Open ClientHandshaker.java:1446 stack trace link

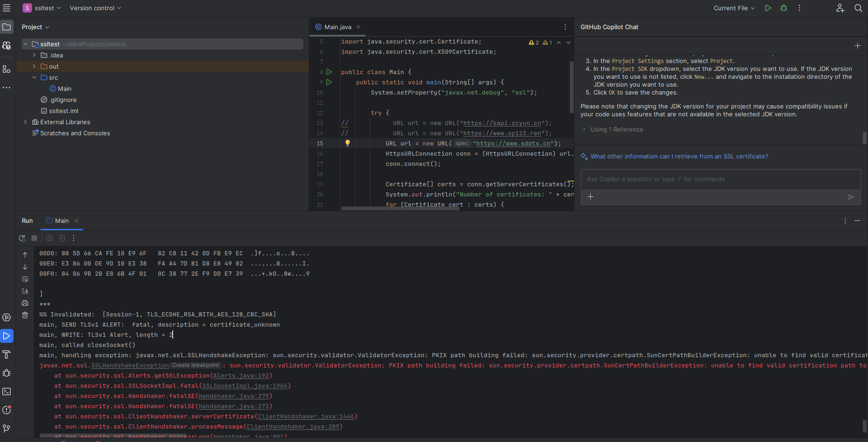306,417
